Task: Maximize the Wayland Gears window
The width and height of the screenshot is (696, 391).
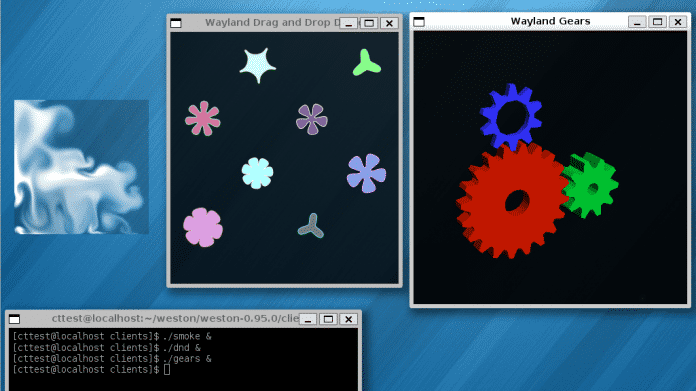Action: 657,21
